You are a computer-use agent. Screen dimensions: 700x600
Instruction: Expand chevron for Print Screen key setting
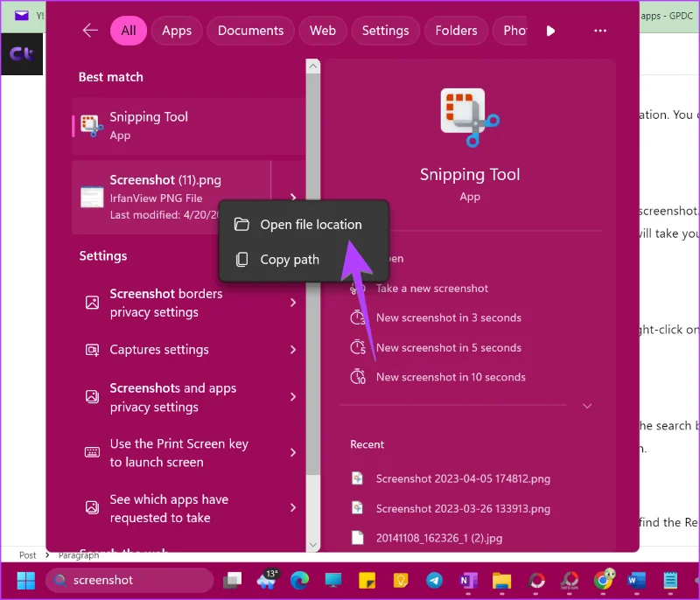(x=293, y=452)
